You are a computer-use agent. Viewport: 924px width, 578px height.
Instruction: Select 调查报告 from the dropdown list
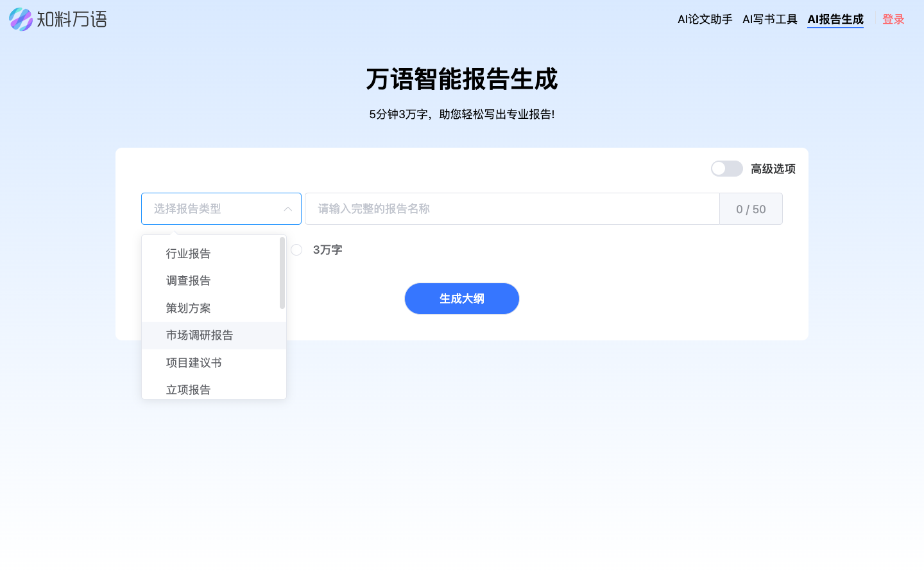[x=188, y=280]
